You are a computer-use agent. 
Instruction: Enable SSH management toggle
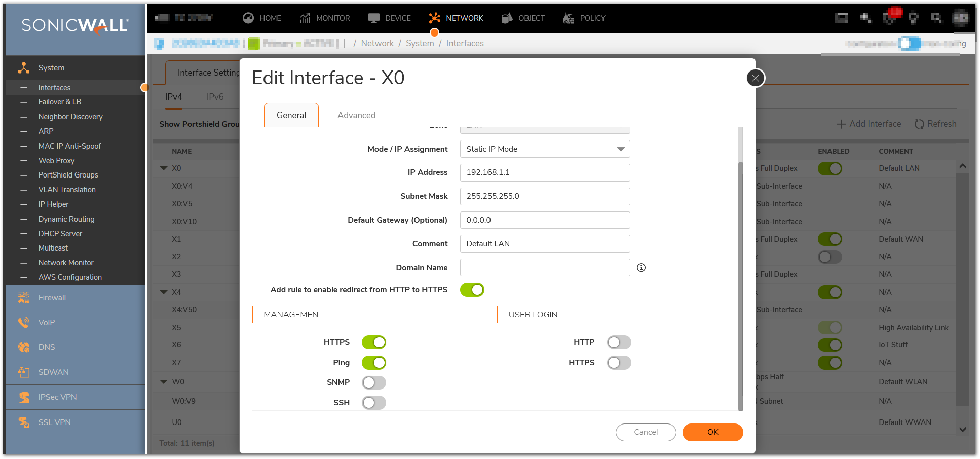point(374,403)
